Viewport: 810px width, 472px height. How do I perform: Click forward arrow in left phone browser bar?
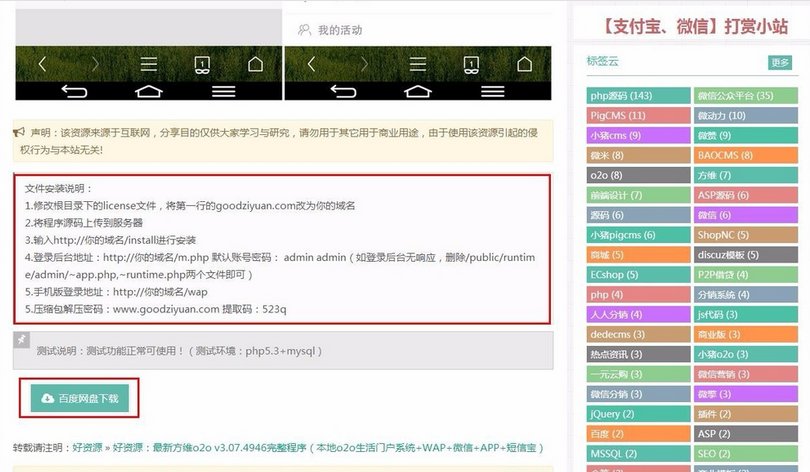tap(95, 64)
